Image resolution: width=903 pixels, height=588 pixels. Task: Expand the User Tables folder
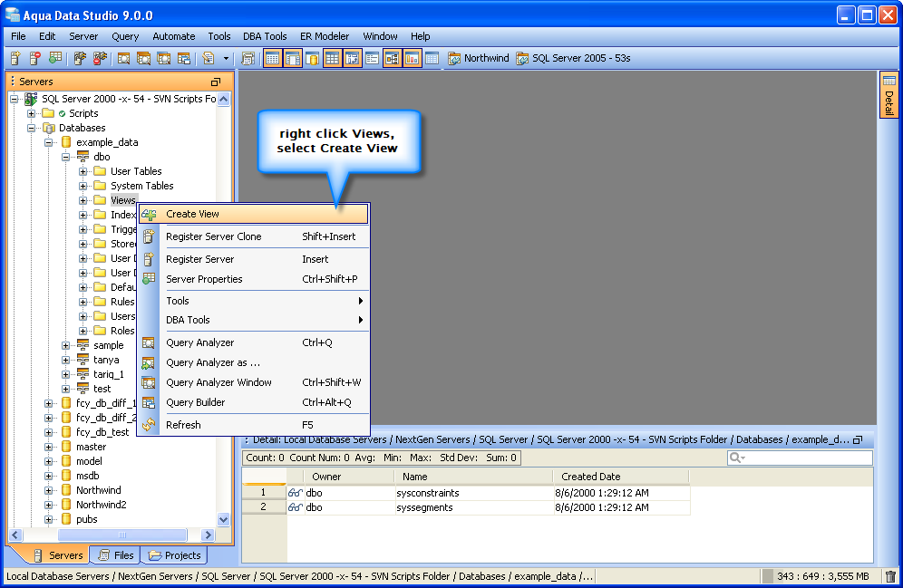[83, 171]
